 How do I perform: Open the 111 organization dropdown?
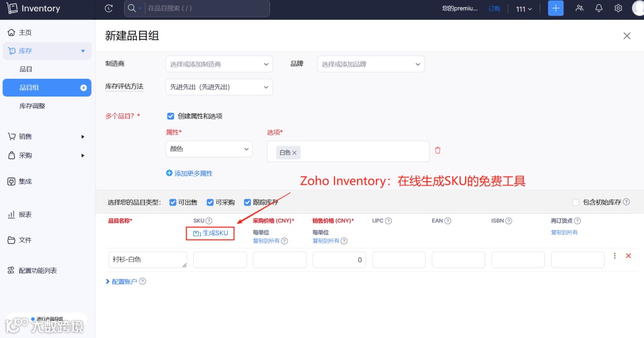tap(524, 8)
